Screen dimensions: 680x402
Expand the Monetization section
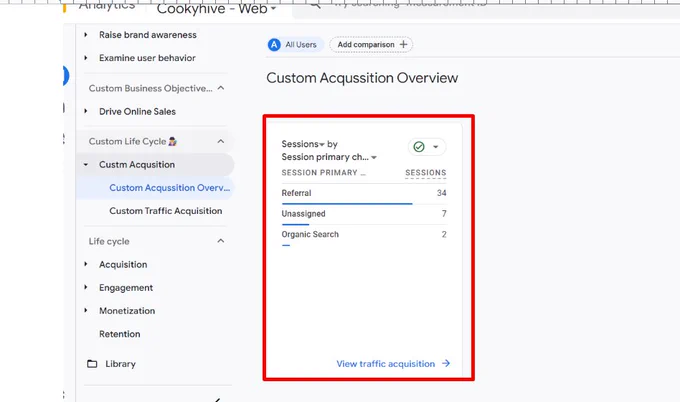click(86, 310)
